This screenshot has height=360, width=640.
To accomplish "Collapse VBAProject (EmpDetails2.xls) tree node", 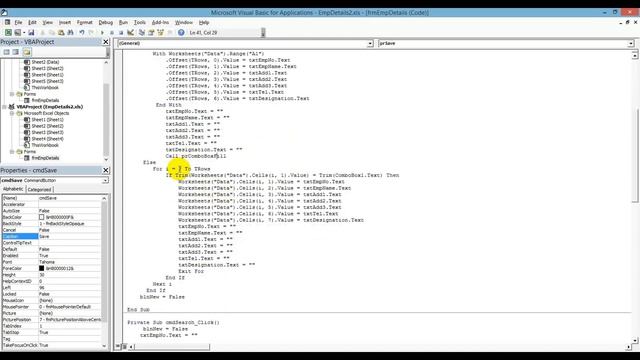I will coord(4,107).
